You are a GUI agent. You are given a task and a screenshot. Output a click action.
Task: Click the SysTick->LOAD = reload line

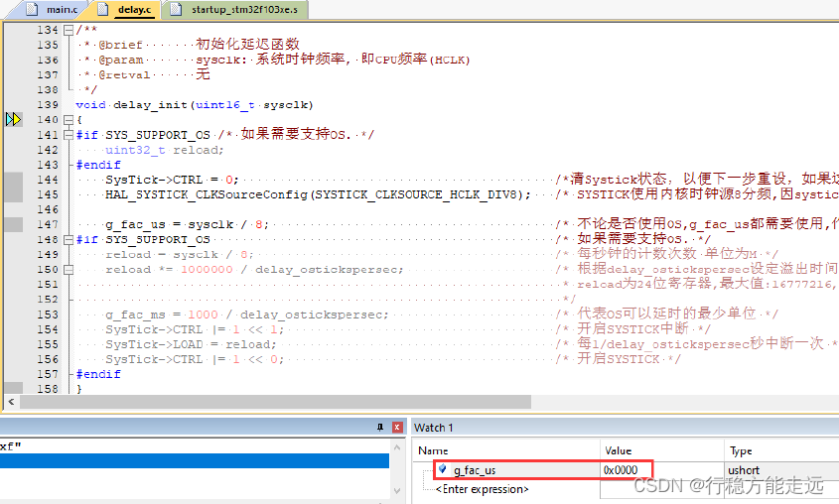[x=191, y=344]
